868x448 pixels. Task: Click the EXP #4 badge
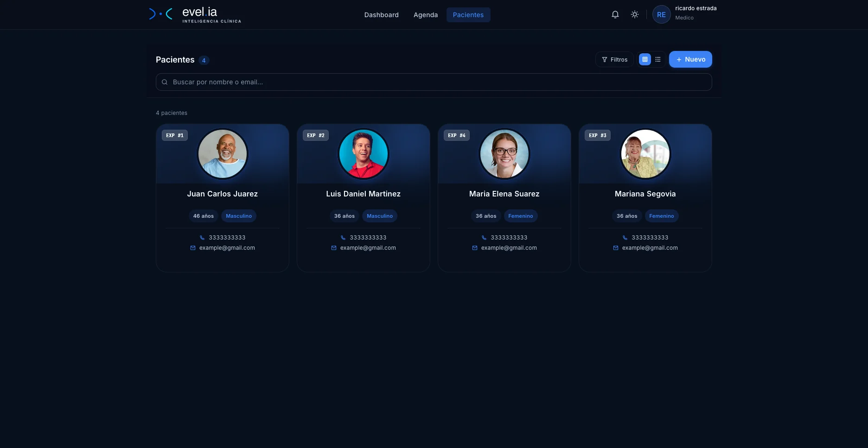[x=457, y=135]
